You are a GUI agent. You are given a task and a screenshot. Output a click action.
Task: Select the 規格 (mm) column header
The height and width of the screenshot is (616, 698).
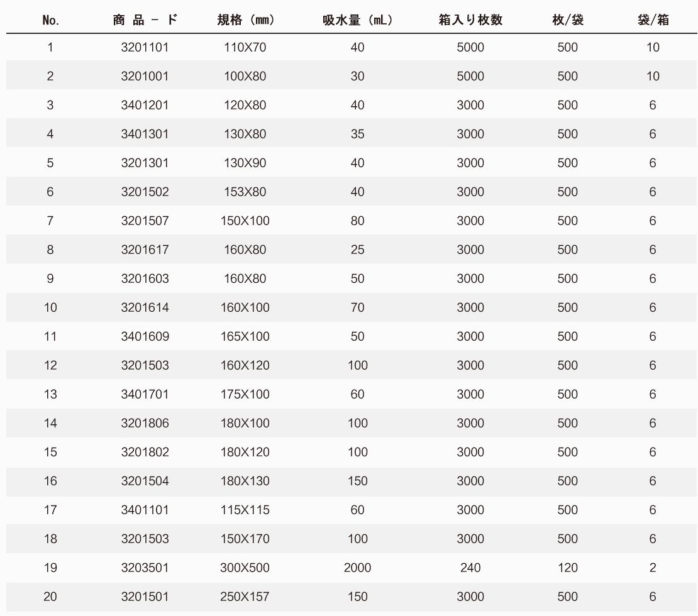(x=245, y=19)
